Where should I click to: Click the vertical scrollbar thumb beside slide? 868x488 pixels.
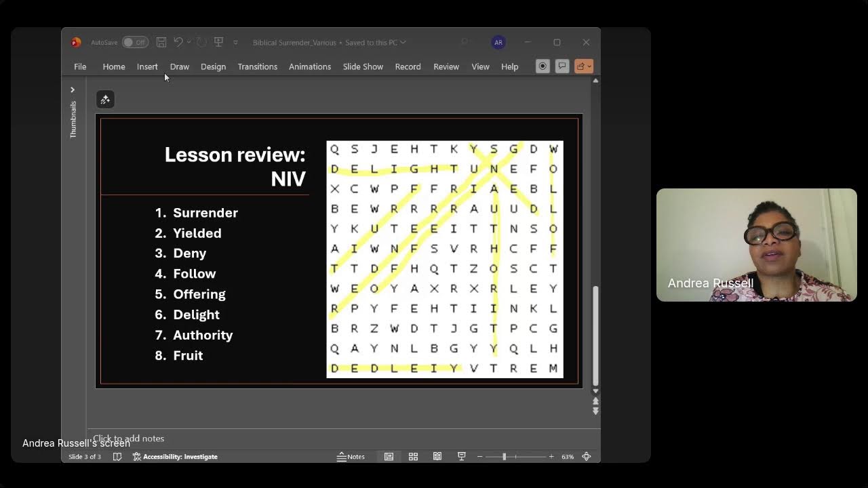(595, 335)
